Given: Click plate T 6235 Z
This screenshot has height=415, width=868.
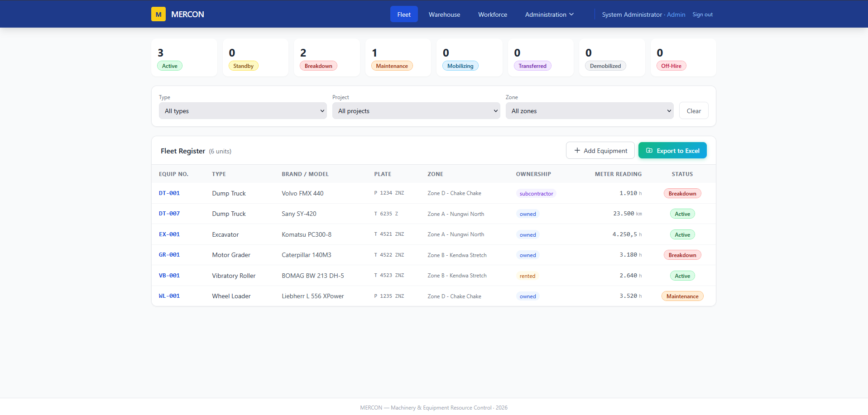Looking at the screenshot, I should coord(386,214).
